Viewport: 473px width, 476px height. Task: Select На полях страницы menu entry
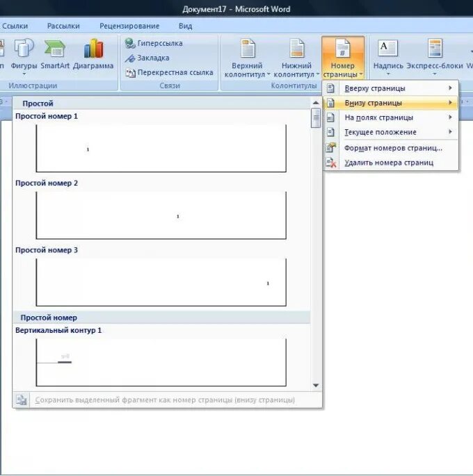pyautogui.click(x=390, y=117)
